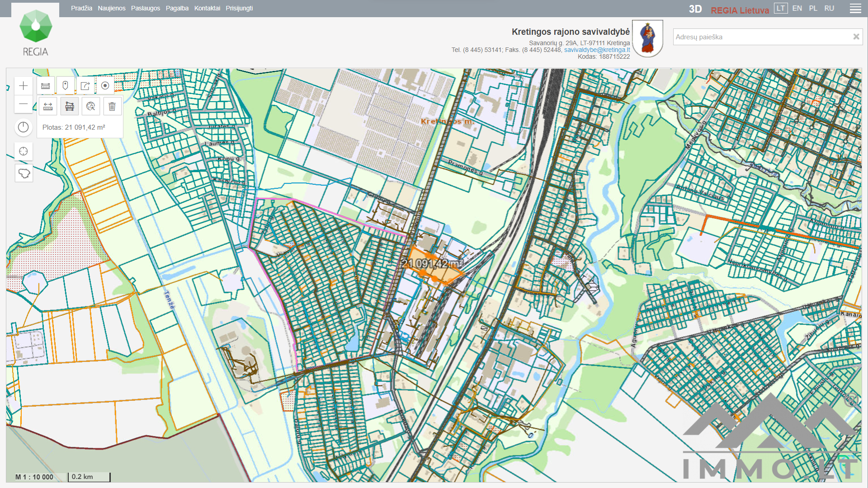Image resolution: width=868 pixels, height=488 pixels.
Task: Open the REGIA Lietuva link
Action: (x=740, y=10)
